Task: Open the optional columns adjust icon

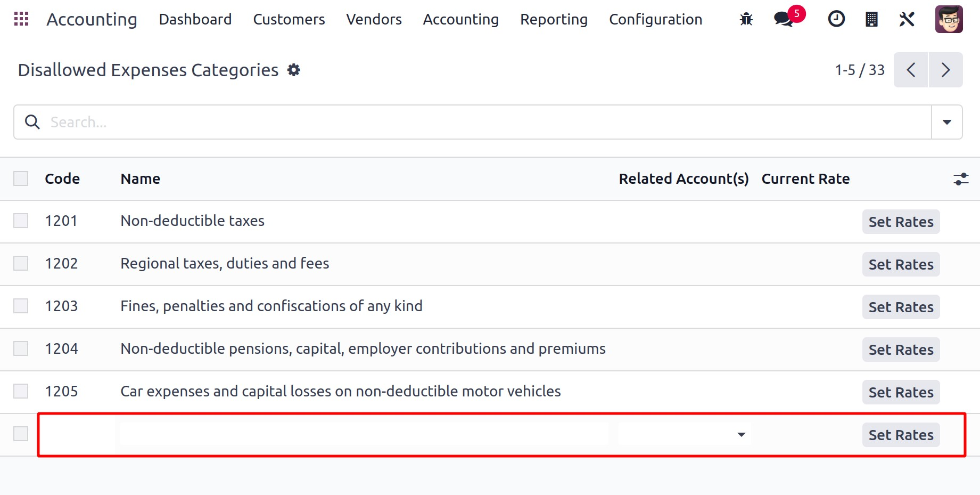Action: pyautogui.click(x=961, y=179)
